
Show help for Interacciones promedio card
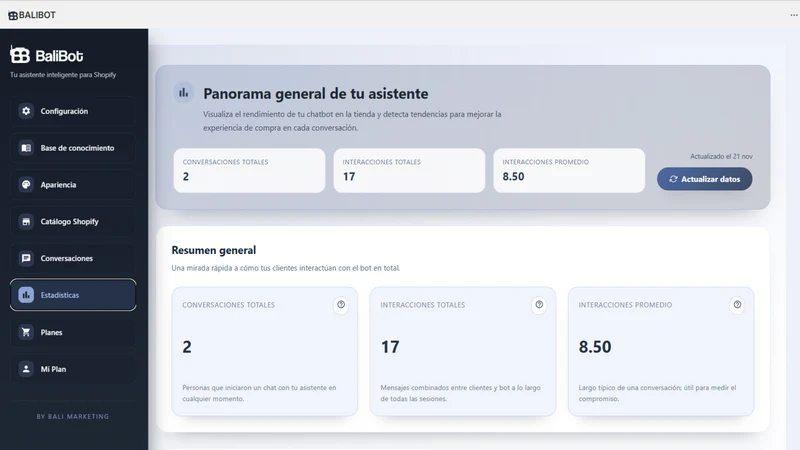coord(737,305)
